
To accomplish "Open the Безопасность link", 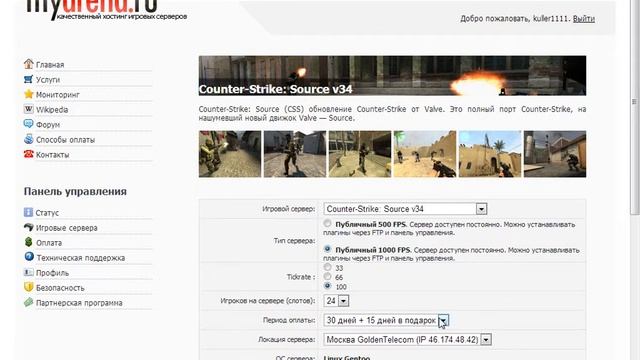I will [60, 288].
